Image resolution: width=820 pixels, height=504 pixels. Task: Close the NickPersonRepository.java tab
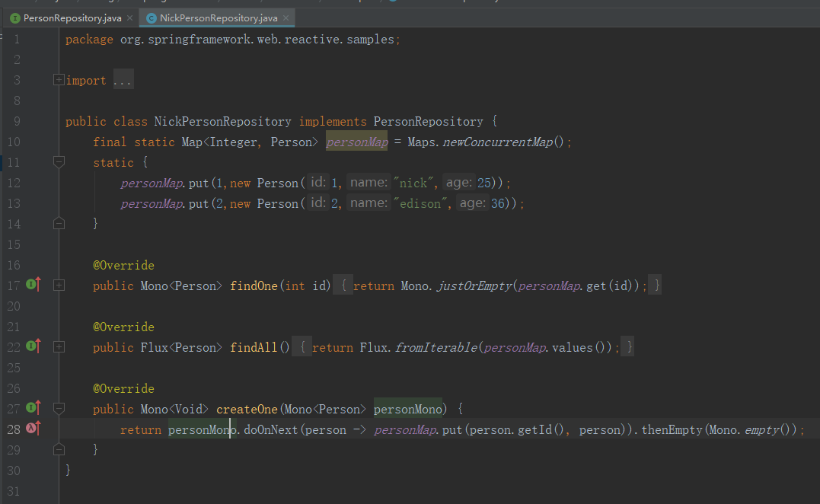(x=286, y=18)
